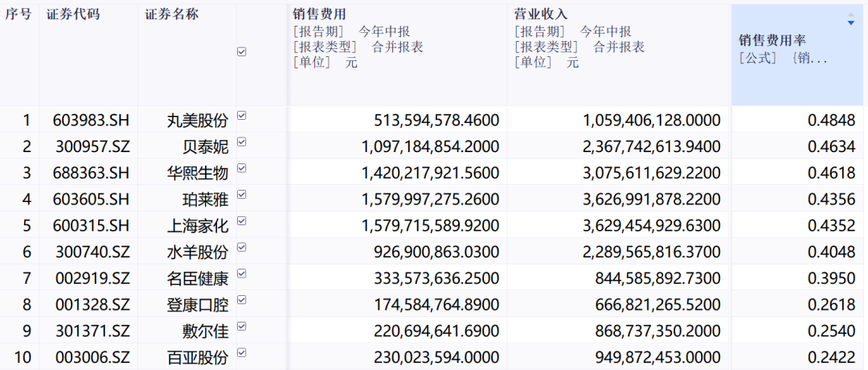This screenshot has height=370, width=868.
Task: Select stock code 603605.SH
Action: [x=92, y=199]
